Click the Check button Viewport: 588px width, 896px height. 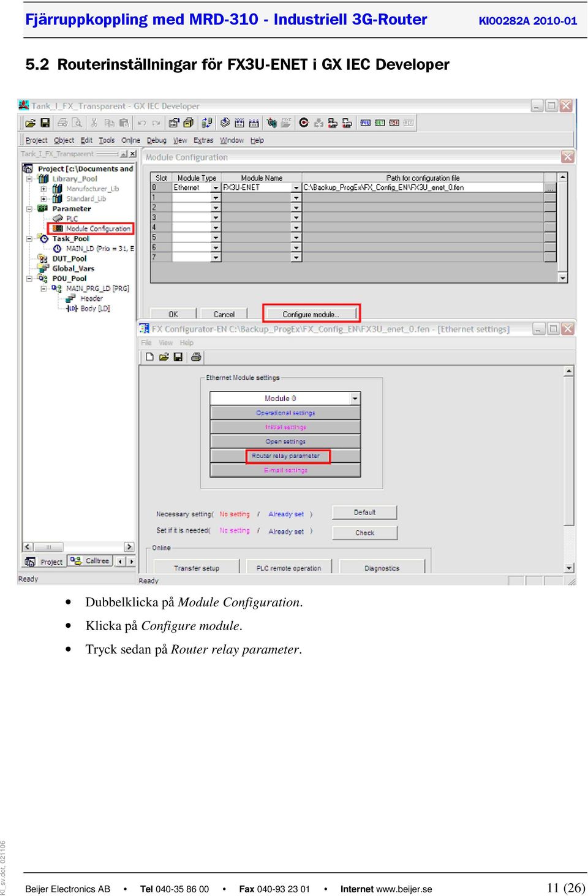[364, 533]
